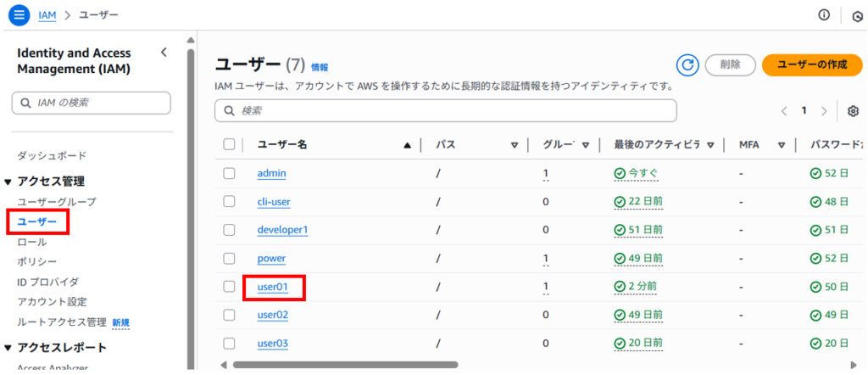The height and width of the screenshot is (375, 868).
Task: Click the info icon in top bar
Action: 824,15
